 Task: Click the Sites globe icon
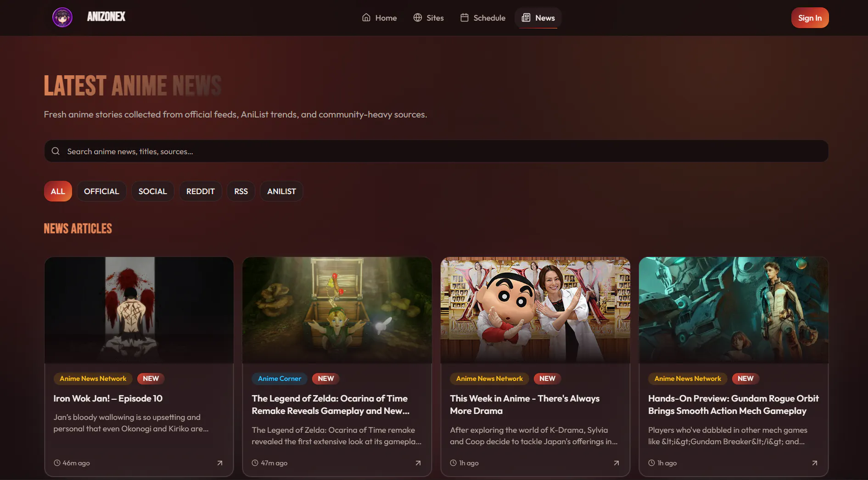point(417,17)
